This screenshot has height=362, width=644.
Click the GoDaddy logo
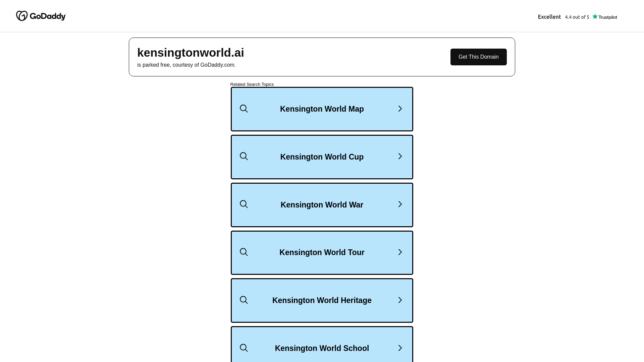click(x=41, y=16)
